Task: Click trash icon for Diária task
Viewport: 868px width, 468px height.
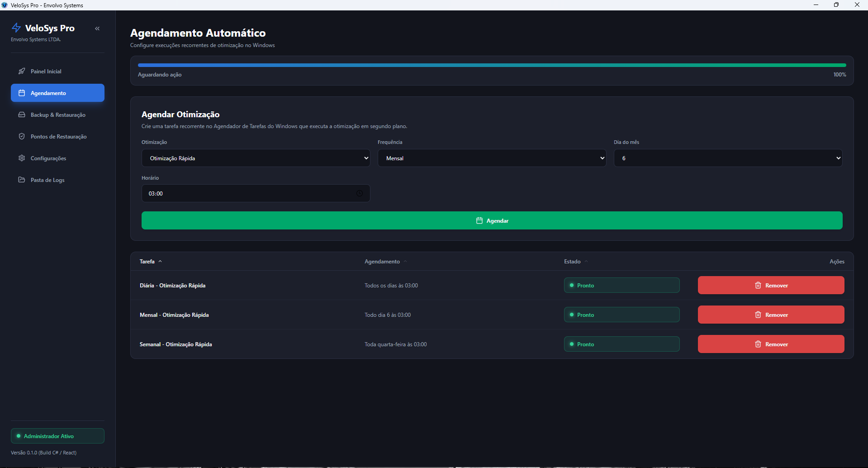Action: tap(758, 285)
